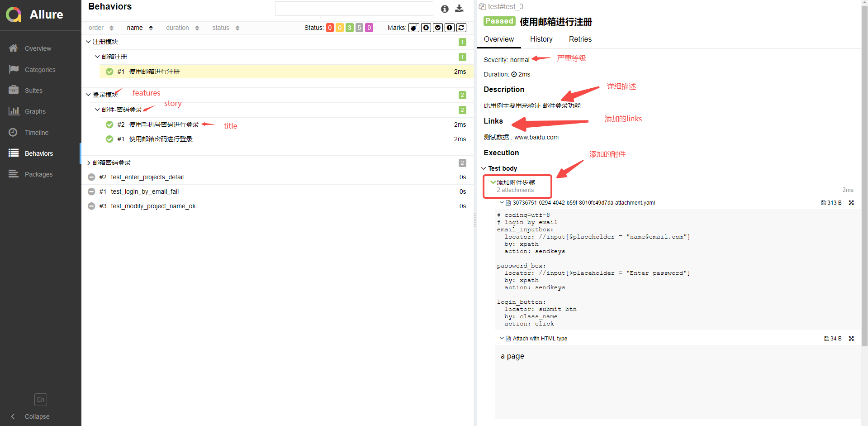Collapse the sidebar menu
Screen dimensions: 868x426
pos(30,416)
